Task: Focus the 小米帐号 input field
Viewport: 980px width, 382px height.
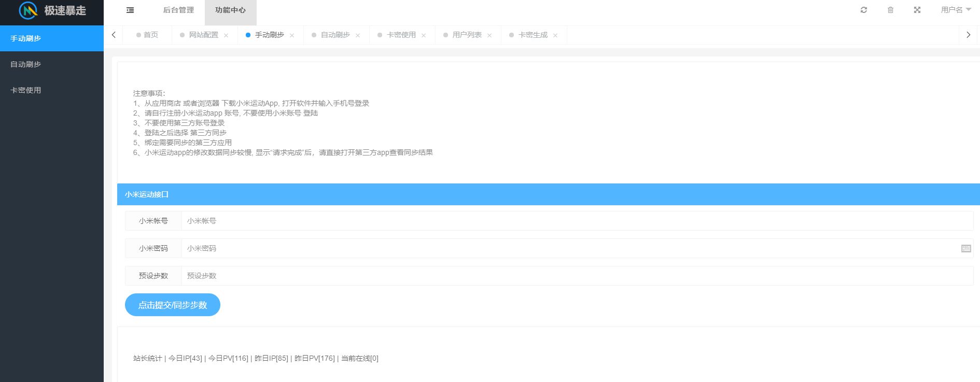Action: coord(577,221)
